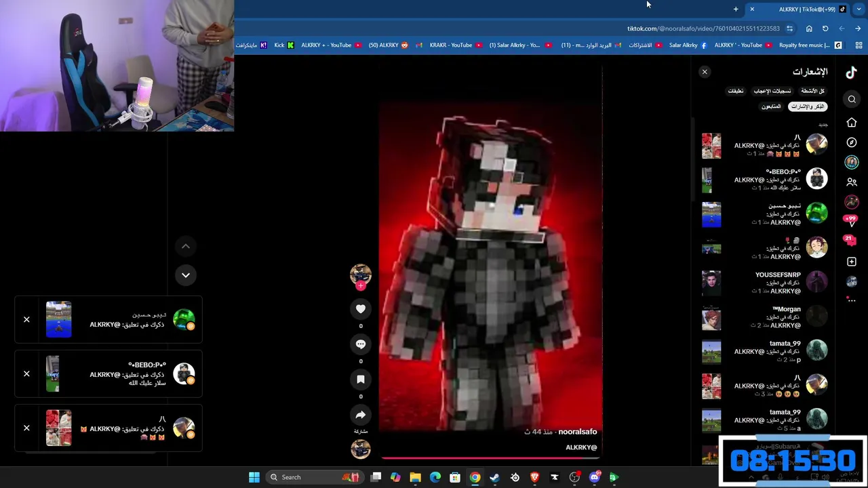Open the Royalty free music bookmark
868x488 pixels.
tap(810, 45)
